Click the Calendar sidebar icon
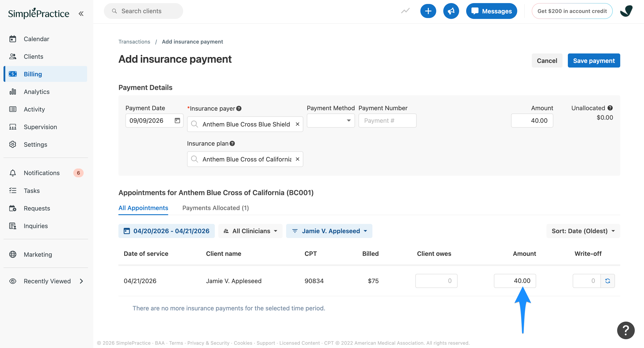The width and height of the screenshot is (644, 348). click(x=13, y=39)
